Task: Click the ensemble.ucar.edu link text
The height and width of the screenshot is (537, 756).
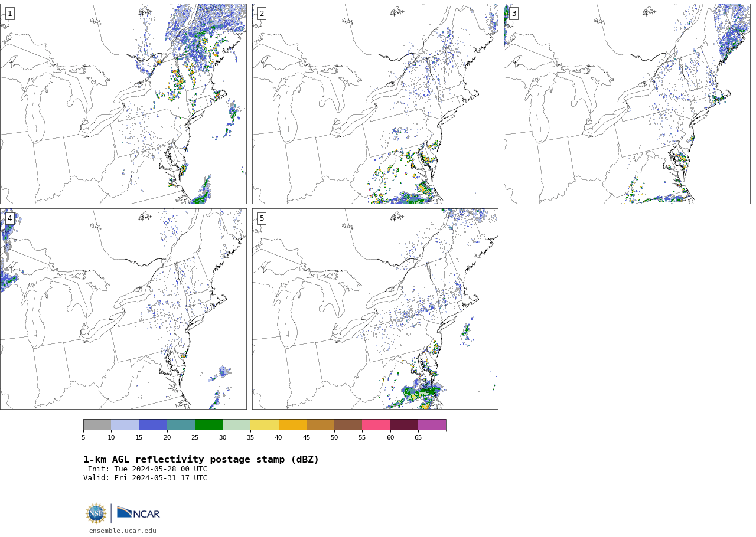Action: point(123,531)
